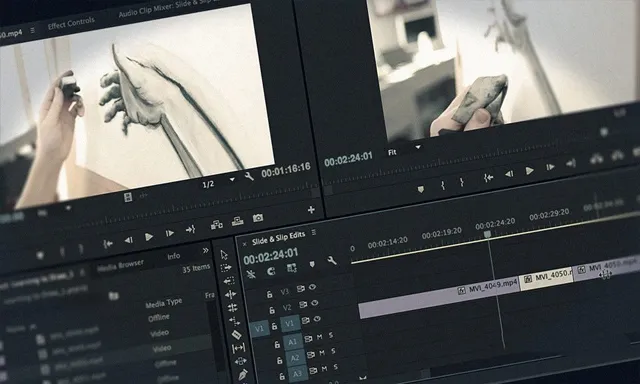The width and height of the screenshot is (640, 384).
Task: Hide V1 track output eye
Action: point(317,319)
